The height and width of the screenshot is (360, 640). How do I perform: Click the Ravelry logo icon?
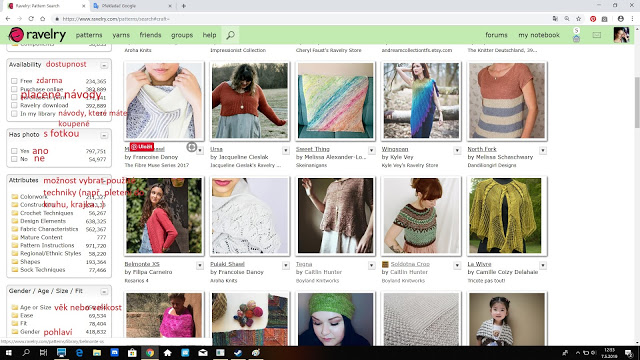[x=16, y=35]
